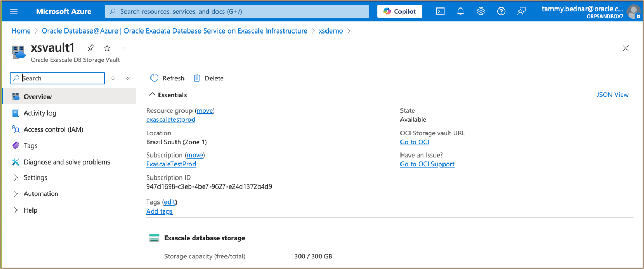Open the notifications bell
The height and width of the screenshot is (269, 644).
click(461, 11)
